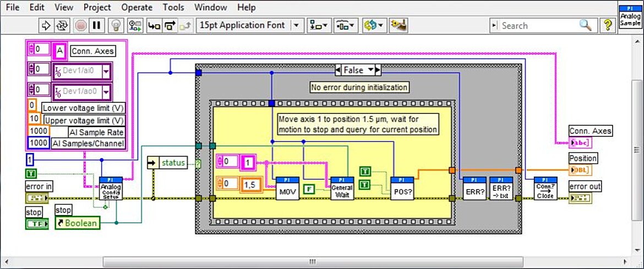Viewport: 644px width, 269px height.
Task: Click the Analog Sample VI icon pane
Action: (x=630, y=18)
